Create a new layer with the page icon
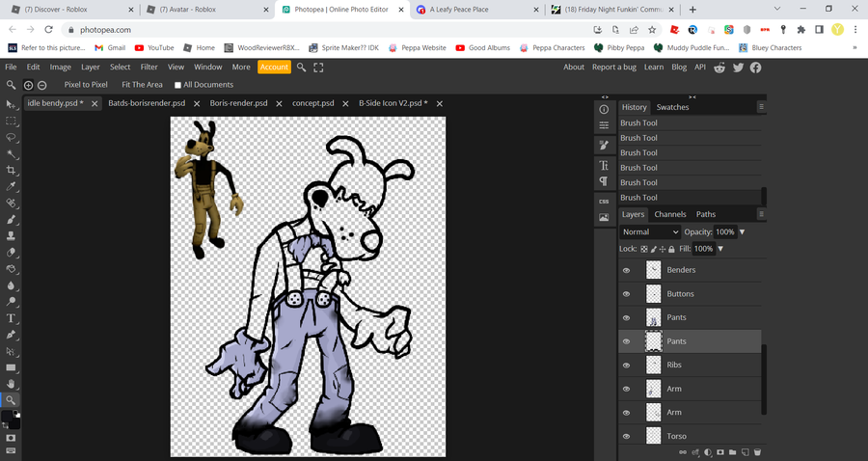 click(x=746, y=452)
